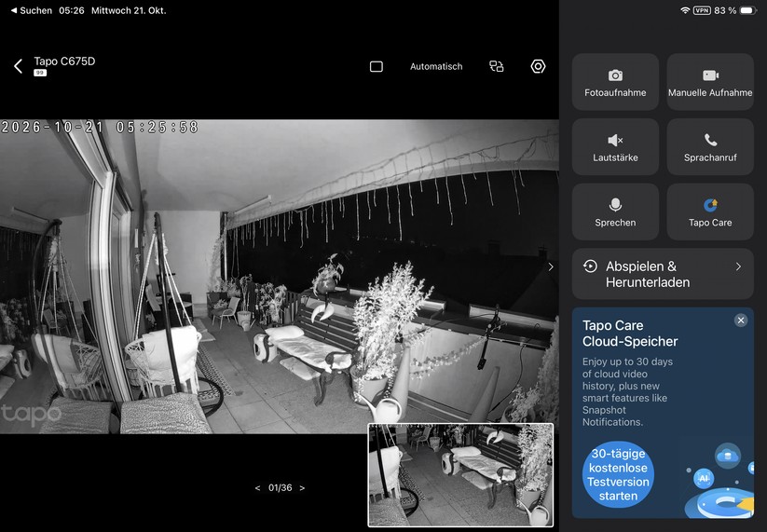Viewport: 767px width, 532px height.
Task: Go back with the arrow beside Tapo C675D
Action: click(18, 66)
